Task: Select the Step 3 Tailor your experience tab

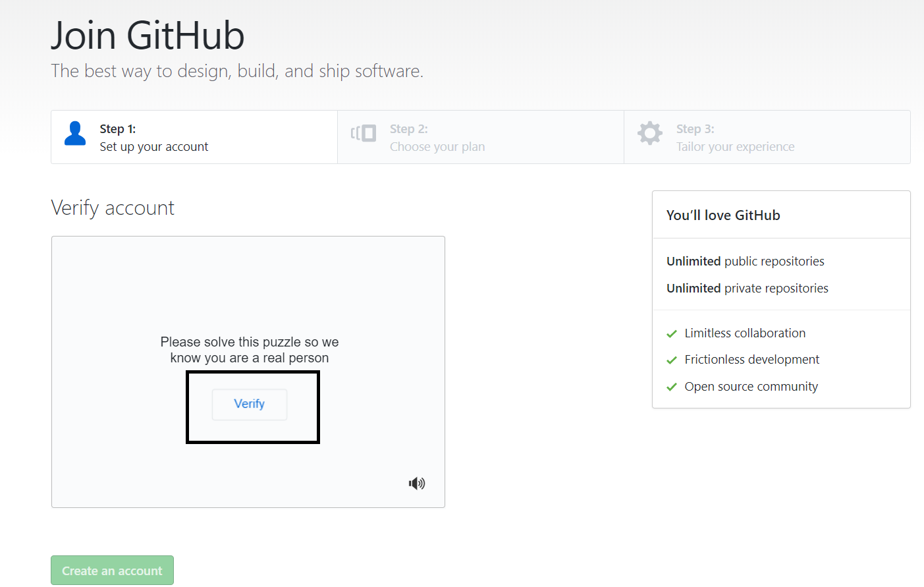Action: 767,137
